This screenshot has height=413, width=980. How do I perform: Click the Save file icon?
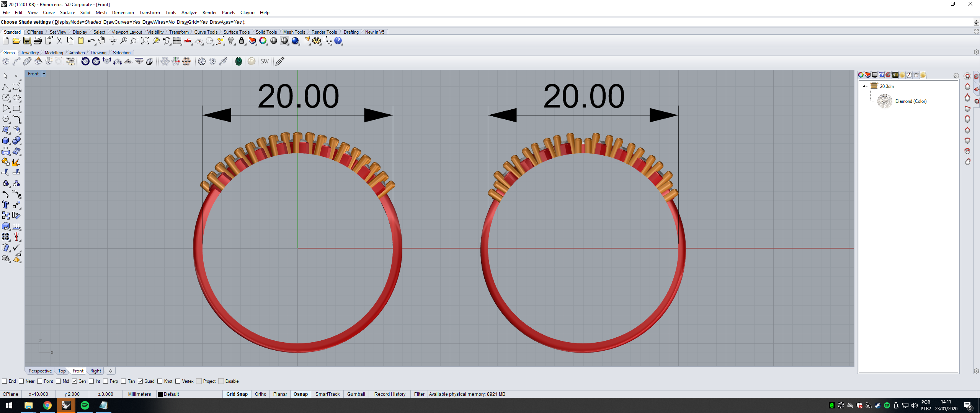27,41
